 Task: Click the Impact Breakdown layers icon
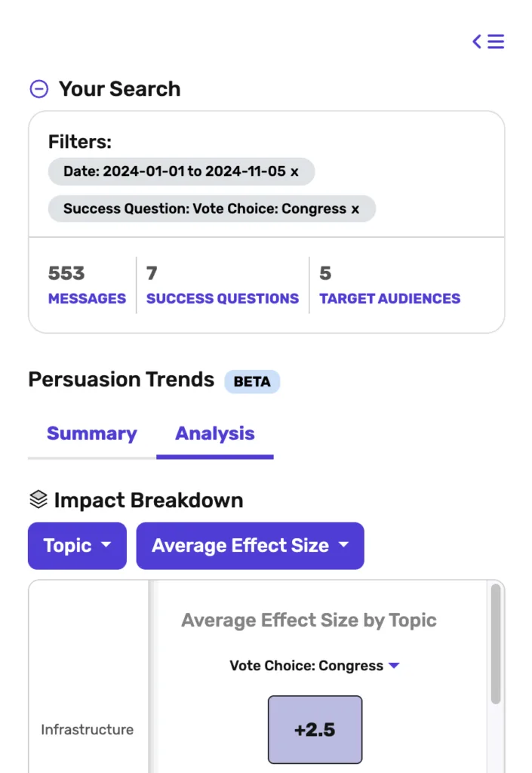pos(38,500)
